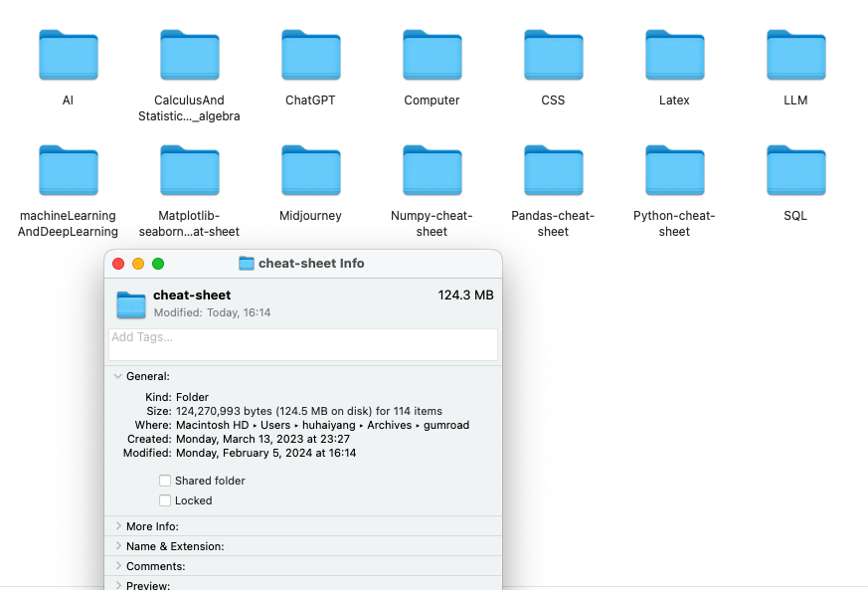The width and height of the screenshot is (868, 590).
Task: Click the 'huhaiyang' path segment
Action: [x=329, y=425]
